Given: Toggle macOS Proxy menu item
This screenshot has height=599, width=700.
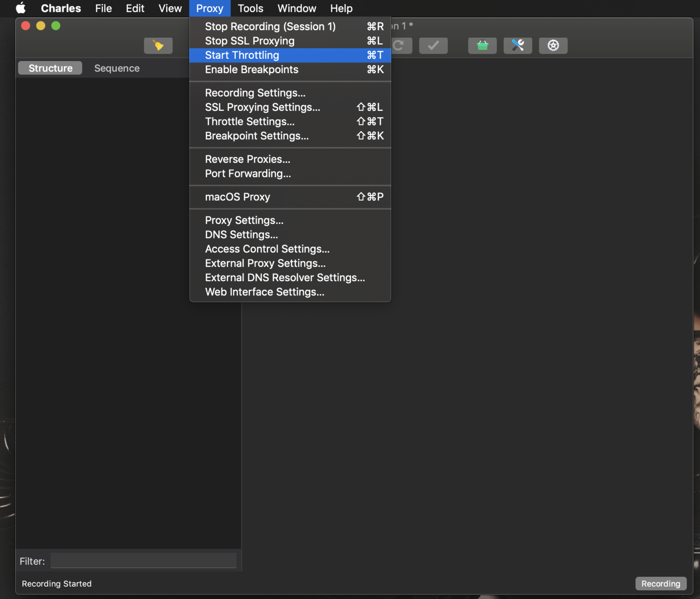Looking at the screenshot, I should (237, 197).
